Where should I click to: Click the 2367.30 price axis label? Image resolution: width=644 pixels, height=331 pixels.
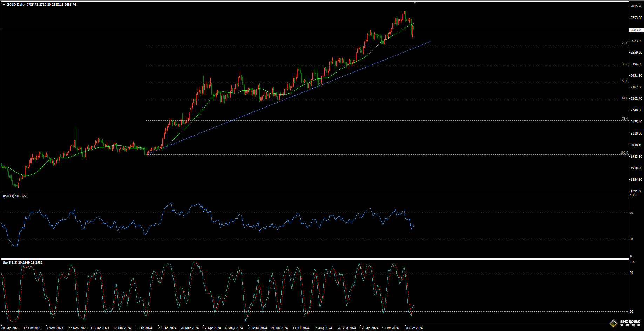(x=636, y=87)
